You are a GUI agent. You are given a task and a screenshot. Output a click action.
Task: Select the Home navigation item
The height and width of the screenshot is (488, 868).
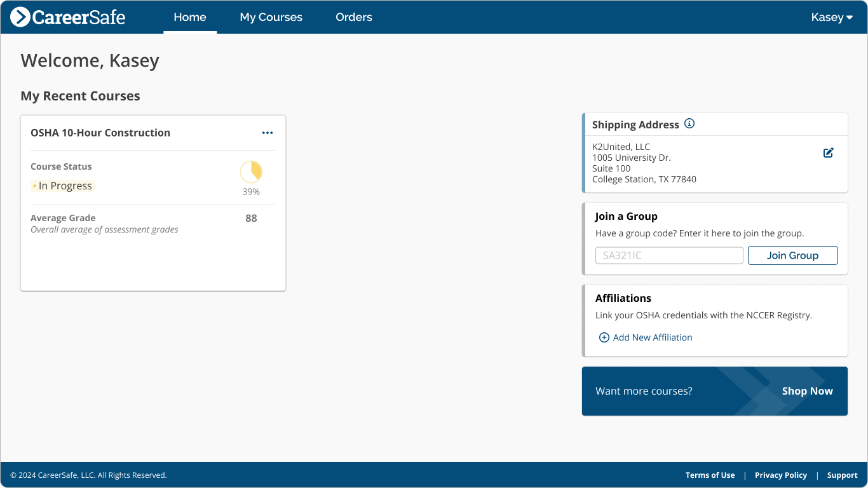coord(189,17)
